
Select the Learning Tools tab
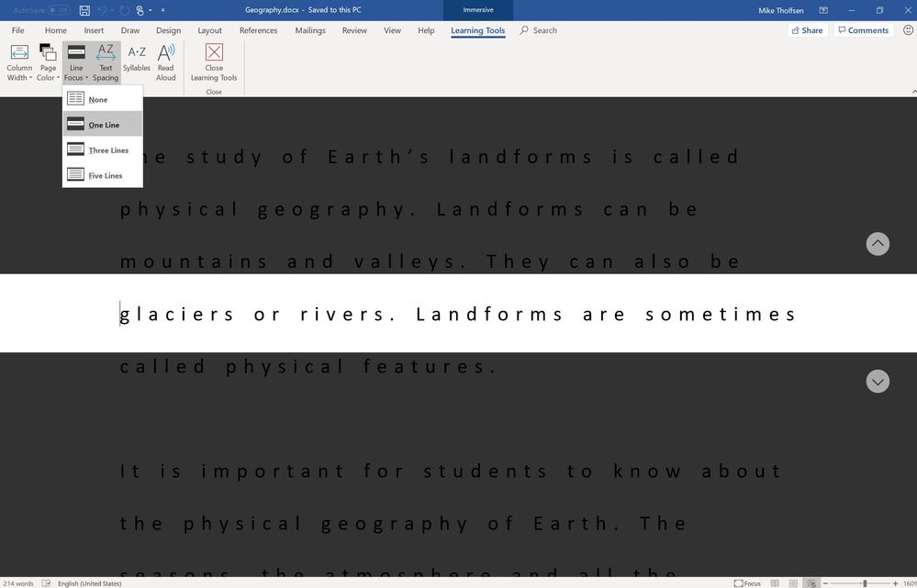(x=478, y=30)
